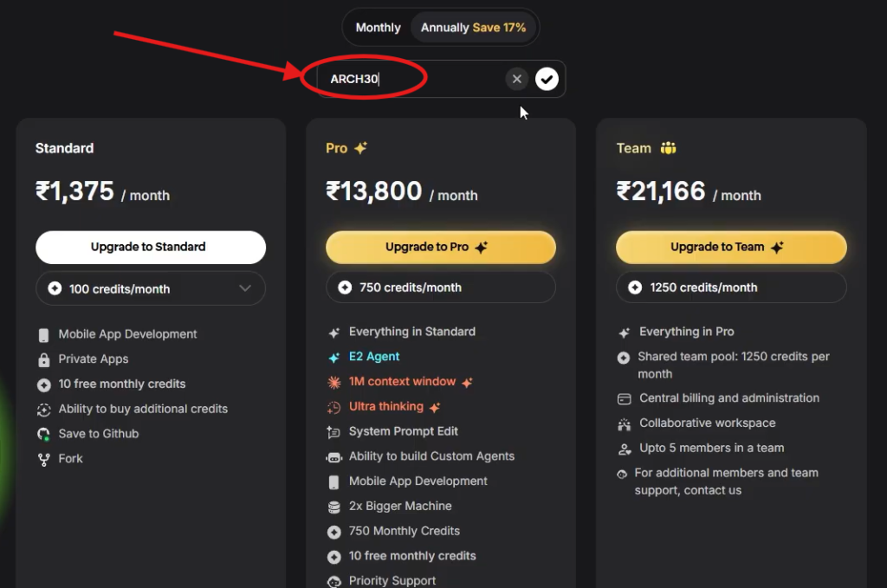The image size is (887, 588).
Task: Click the Save to Github icon
Action: [44, 434]
